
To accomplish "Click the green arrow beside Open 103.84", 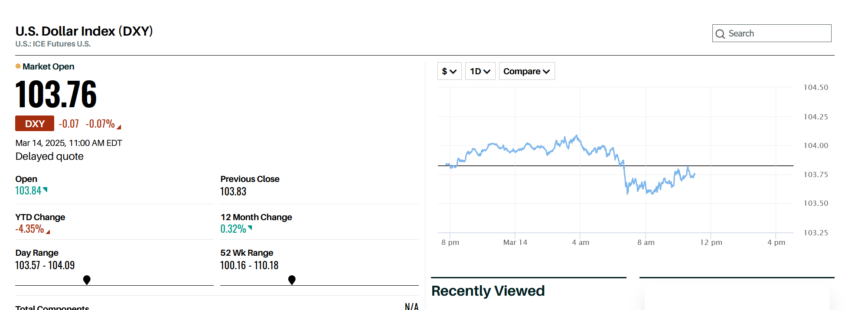I will click(46, 189).
